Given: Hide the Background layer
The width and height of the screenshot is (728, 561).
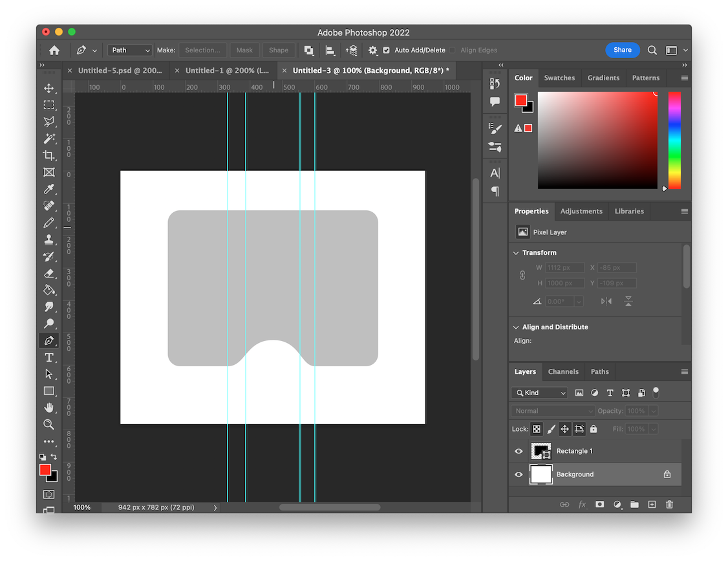Looking at the screenshot, I should (519, 474).
